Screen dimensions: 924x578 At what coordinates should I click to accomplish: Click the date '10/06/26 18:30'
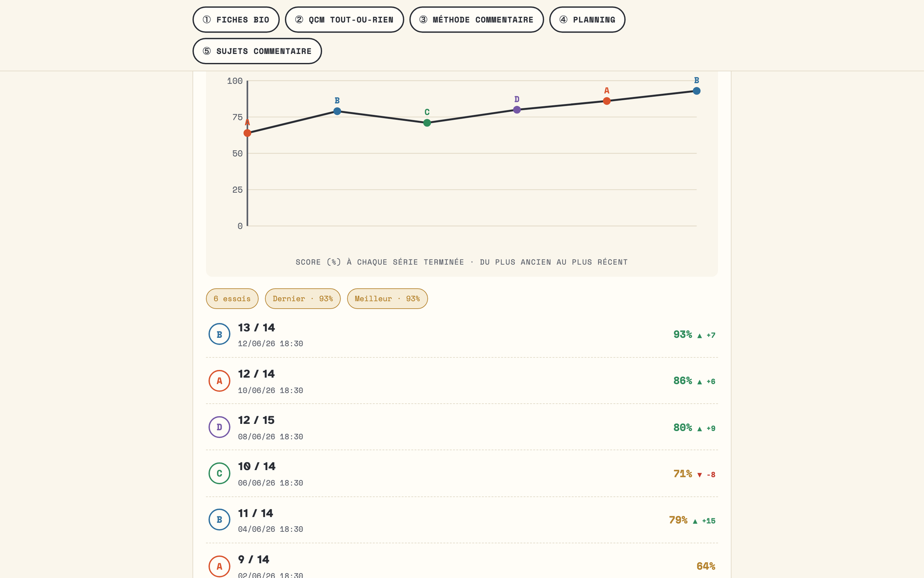[270, 390]
